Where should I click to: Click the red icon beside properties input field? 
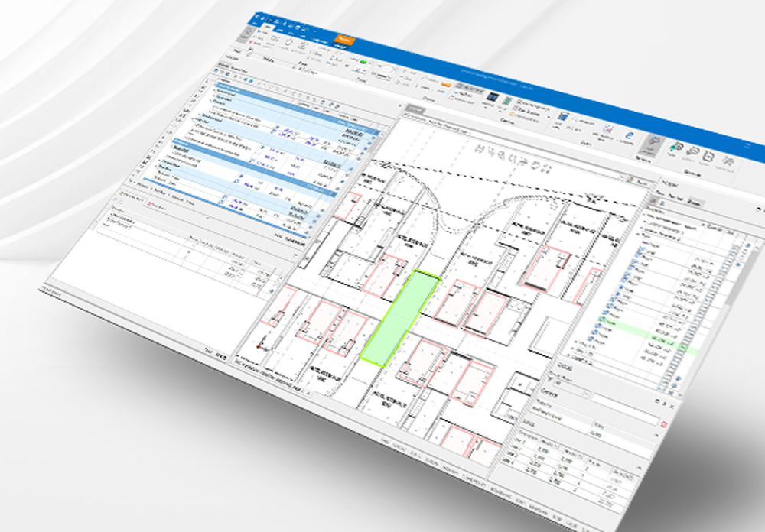pos(663,425)
